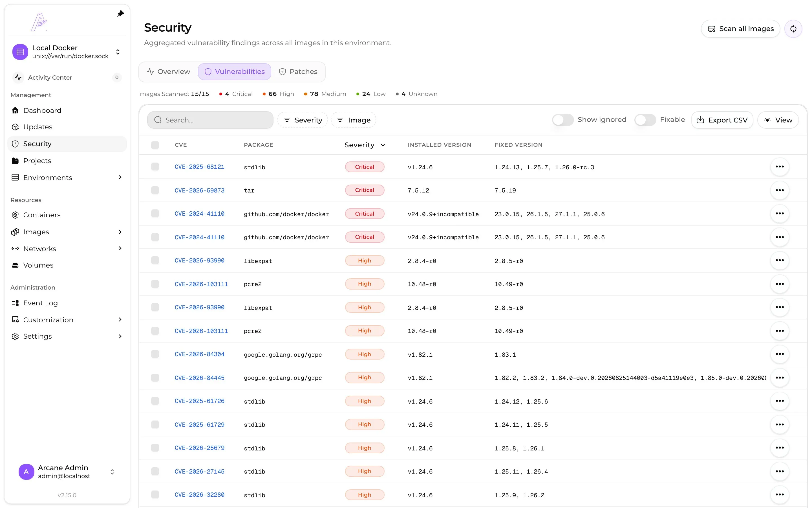
Task: Click Export CSV
Action: pos(722,120)
